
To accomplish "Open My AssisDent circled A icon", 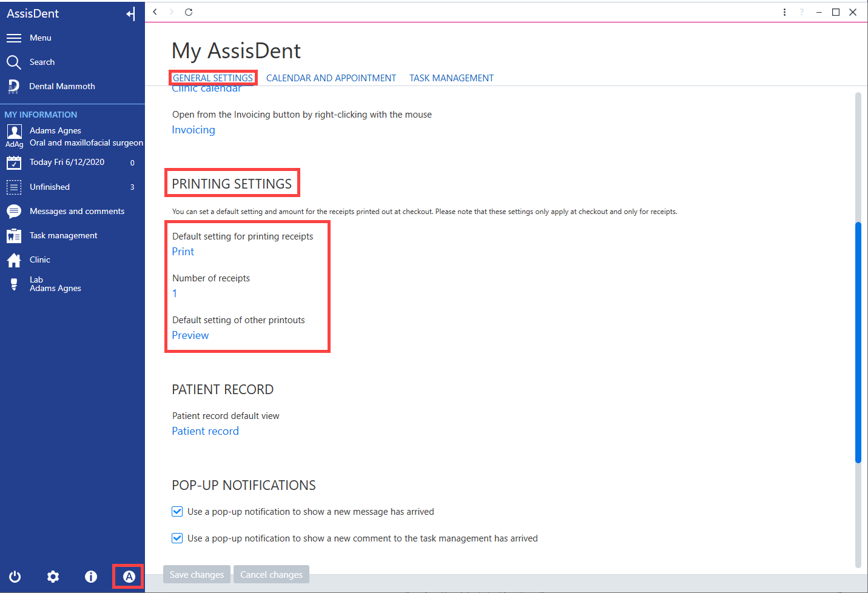I will click(129, 577).
